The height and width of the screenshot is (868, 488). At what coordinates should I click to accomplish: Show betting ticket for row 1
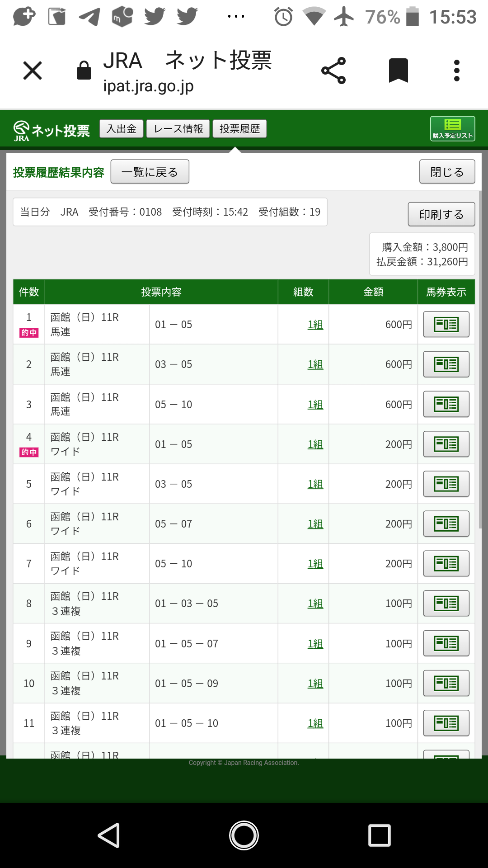click(x=446, y=325)
